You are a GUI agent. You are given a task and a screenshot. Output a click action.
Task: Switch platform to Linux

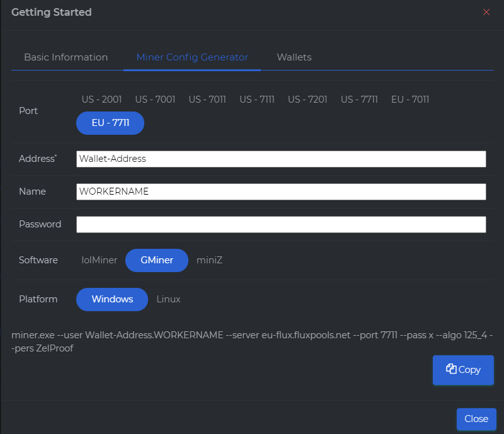tap(168, 299)
